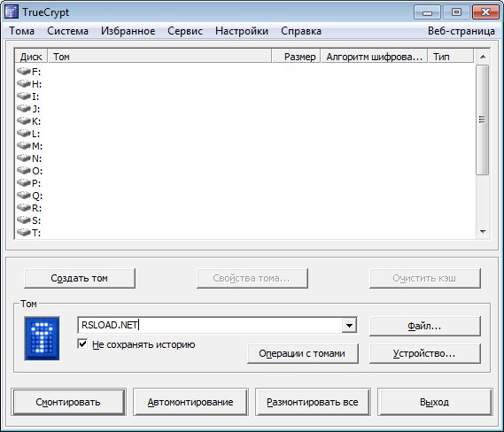Select the I: drive icon
Image resolution: width=504 pixels, height=432 pixels.
click(x=24, y=96)
